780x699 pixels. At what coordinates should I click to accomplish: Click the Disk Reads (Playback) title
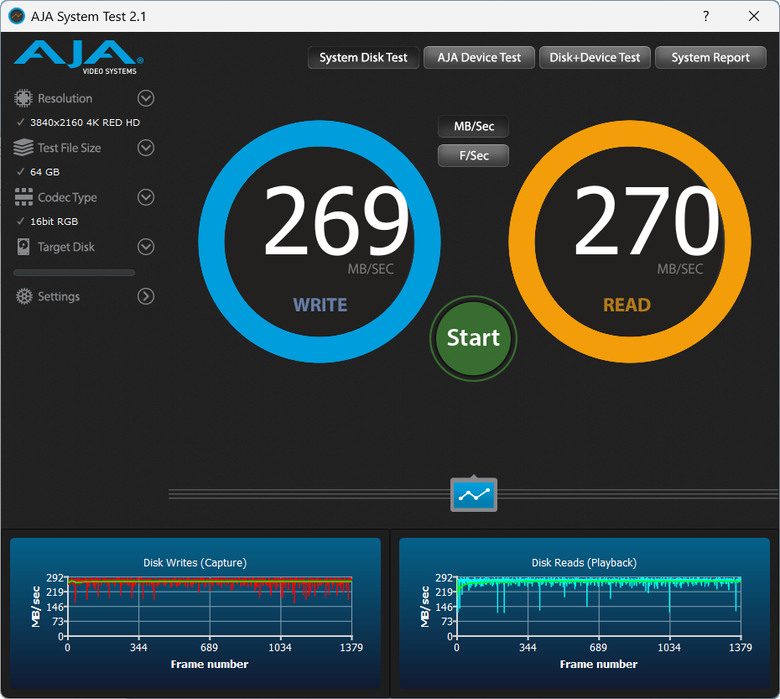(584, 563)
